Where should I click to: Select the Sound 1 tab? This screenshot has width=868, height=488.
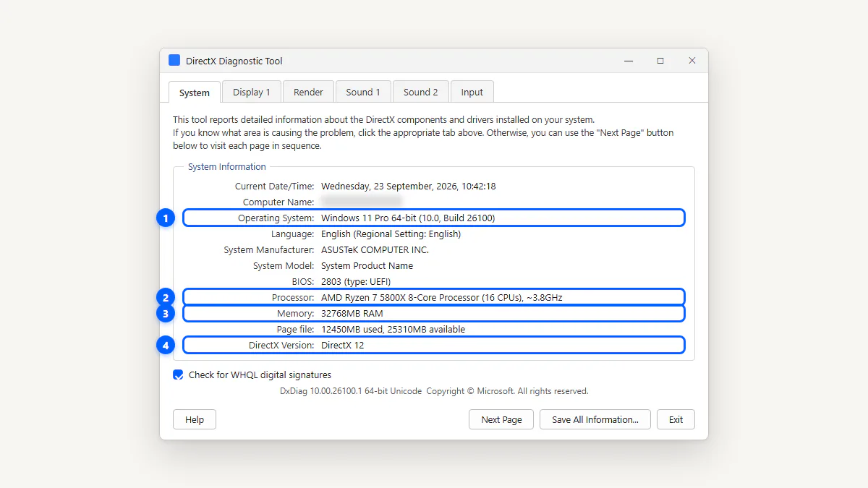363,92
